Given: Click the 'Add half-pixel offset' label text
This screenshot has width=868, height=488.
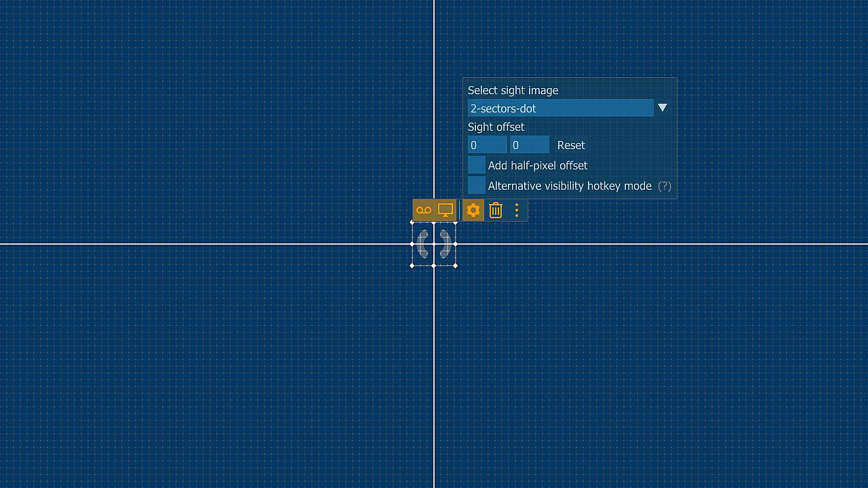Looking at the screenshot, I should point(538,165).
